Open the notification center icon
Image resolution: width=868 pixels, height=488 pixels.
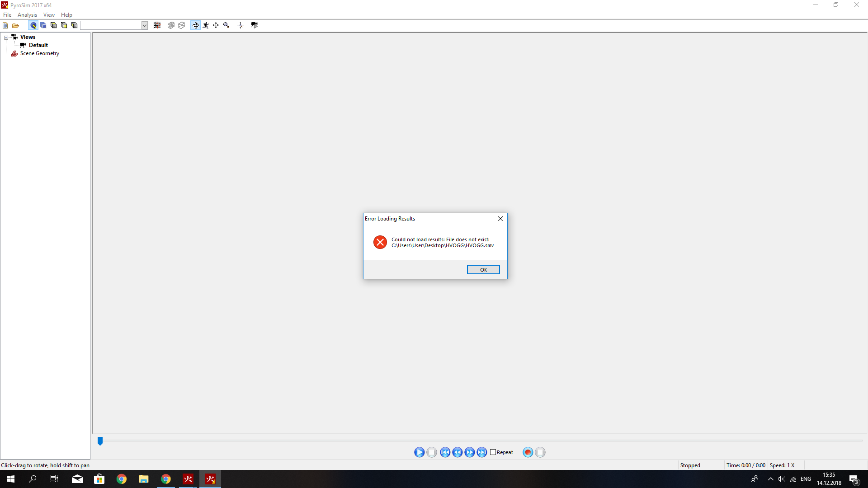pos(854,479)
